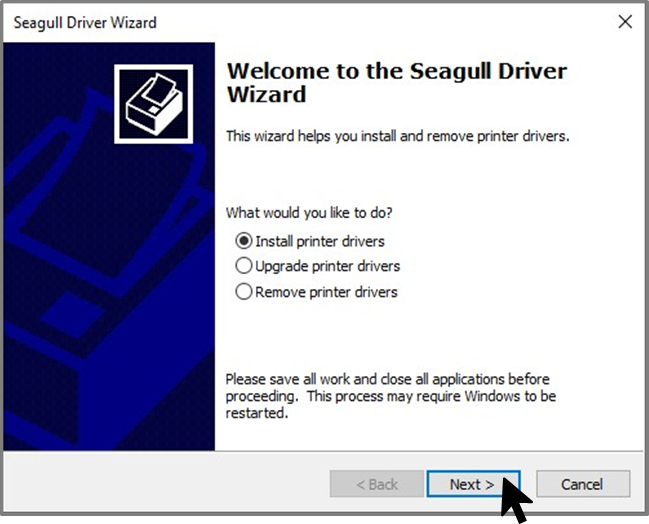649x524 pixels.
Task: Pick the Remove printer drivers radio circle
Action: 244,291
